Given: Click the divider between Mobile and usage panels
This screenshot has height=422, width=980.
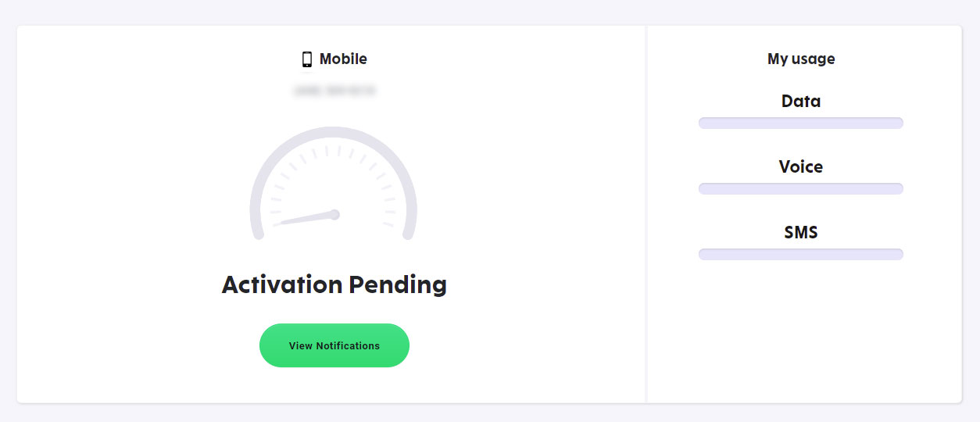Looking at the screenshot, I should (x=646, y=214).
